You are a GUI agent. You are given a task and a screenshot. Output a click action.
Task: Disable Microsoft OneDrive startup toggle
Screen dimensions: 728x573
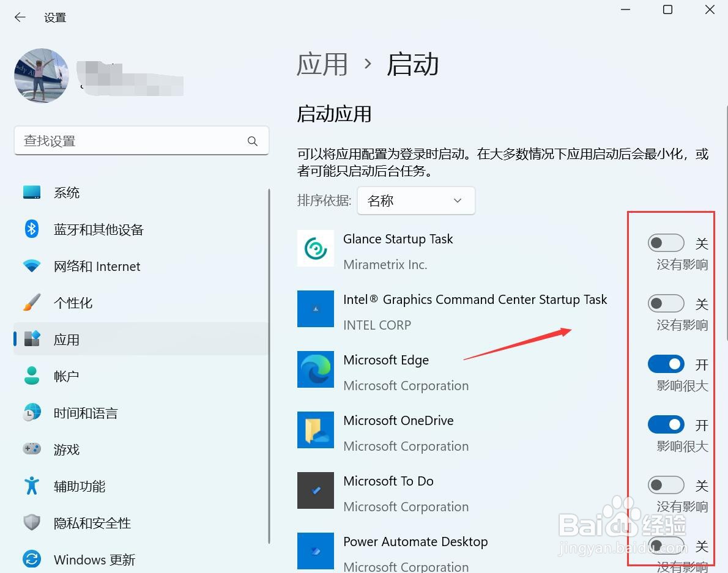666,424
